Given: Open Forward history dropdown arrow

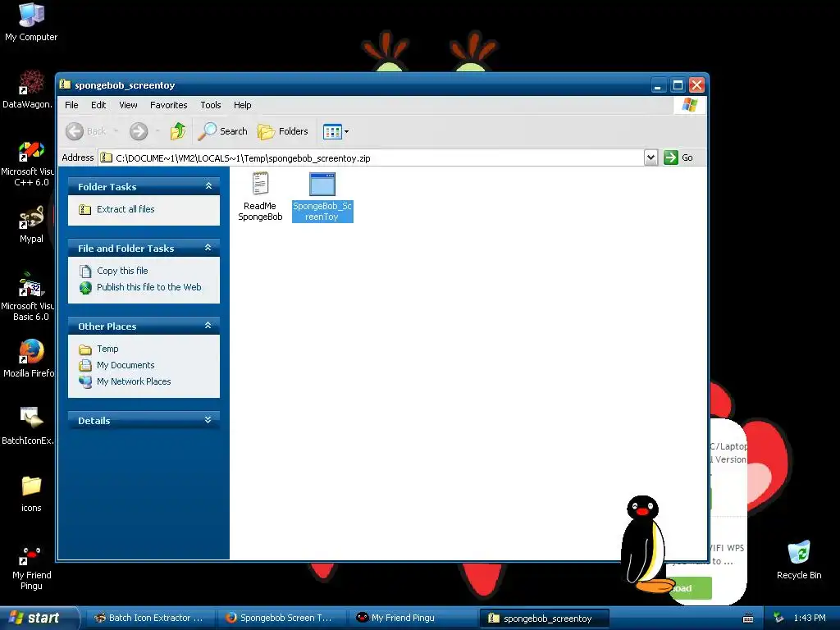Looking at the screenshot, I should point(157,131).
